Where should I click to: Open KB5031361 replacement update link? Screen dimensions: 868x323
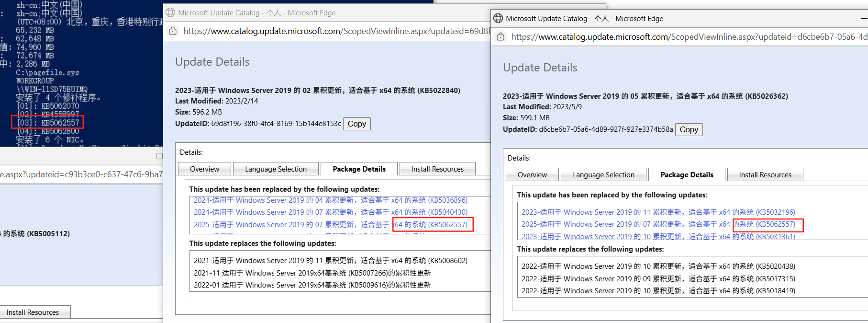(658, 236)
